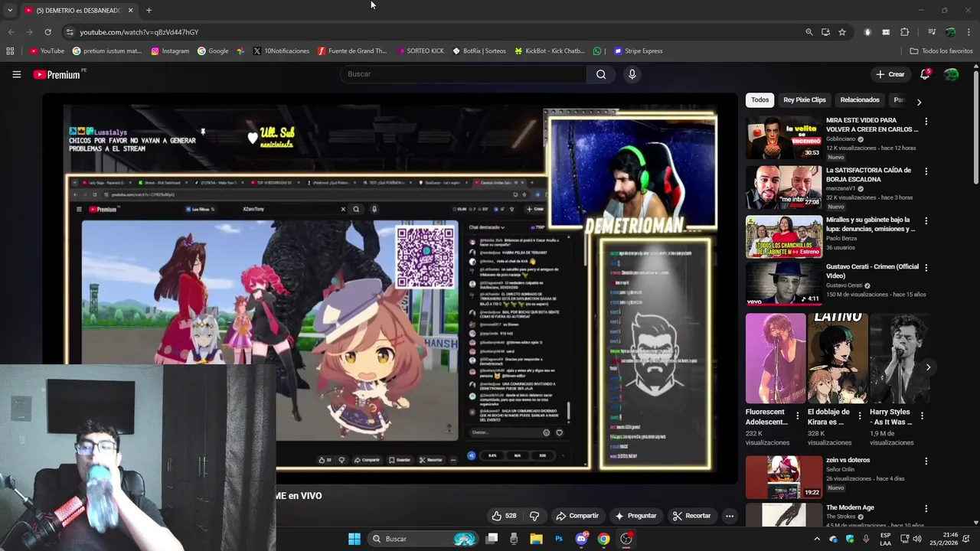Open Discord from the taskbar
Image resolution: width=980 pixels, height=551 pixels.
[581, 539]
